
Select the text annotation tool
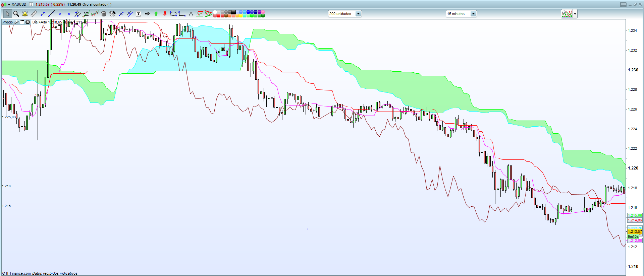(139, 14)
